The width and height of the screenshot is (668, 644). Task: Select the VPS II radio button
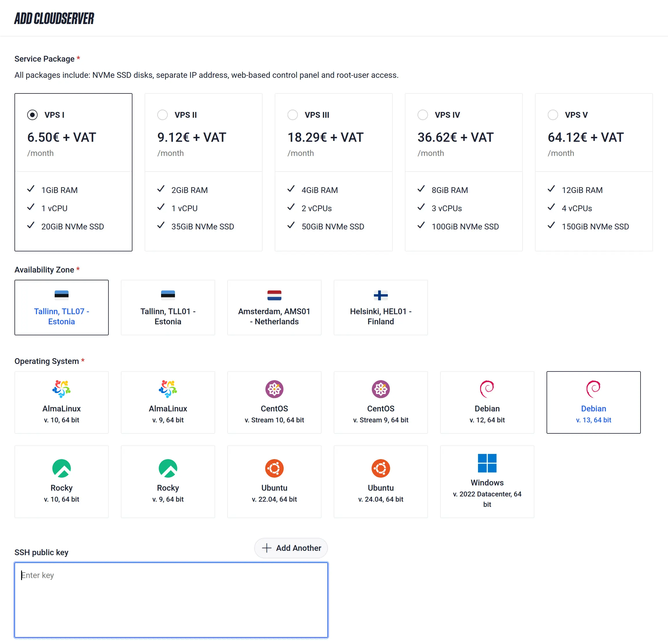point(162,115)
